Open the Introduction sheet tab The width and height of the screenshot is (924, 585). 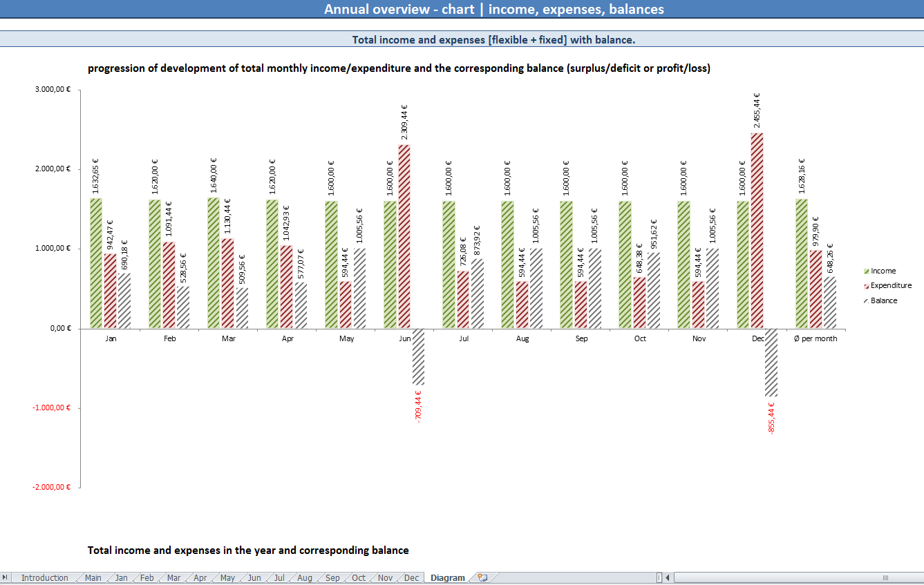(44, 578)
